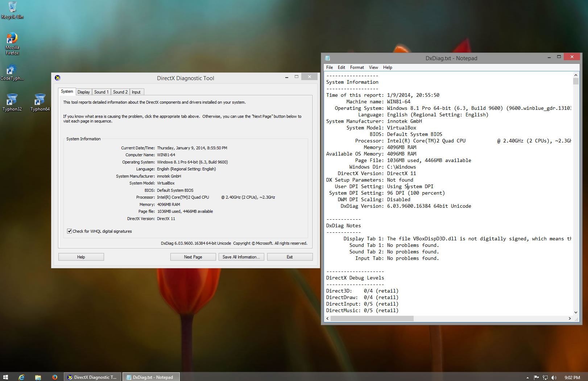The height and width of the screenshot is (381, 588).
Task: Click the Exit button
Action: (290, 257)
